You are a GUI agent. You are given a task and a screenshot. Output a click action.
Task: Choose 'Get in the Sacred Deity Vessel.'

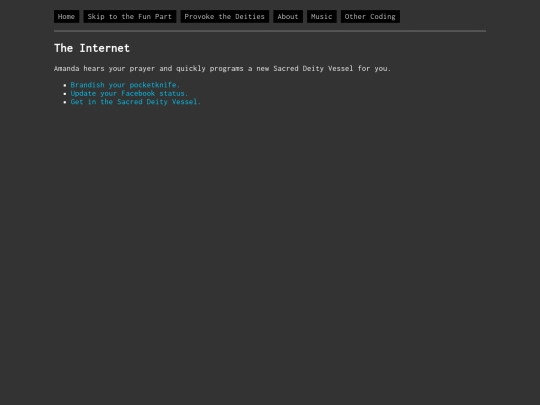(135, 102)
